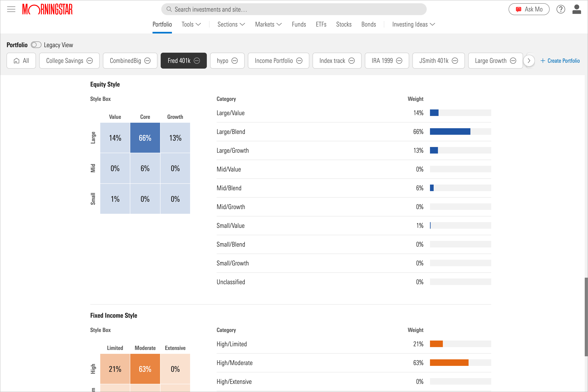
Task: Switch to Large Growth portfolio
Action: pyautogui.click(x=490, y=61)
